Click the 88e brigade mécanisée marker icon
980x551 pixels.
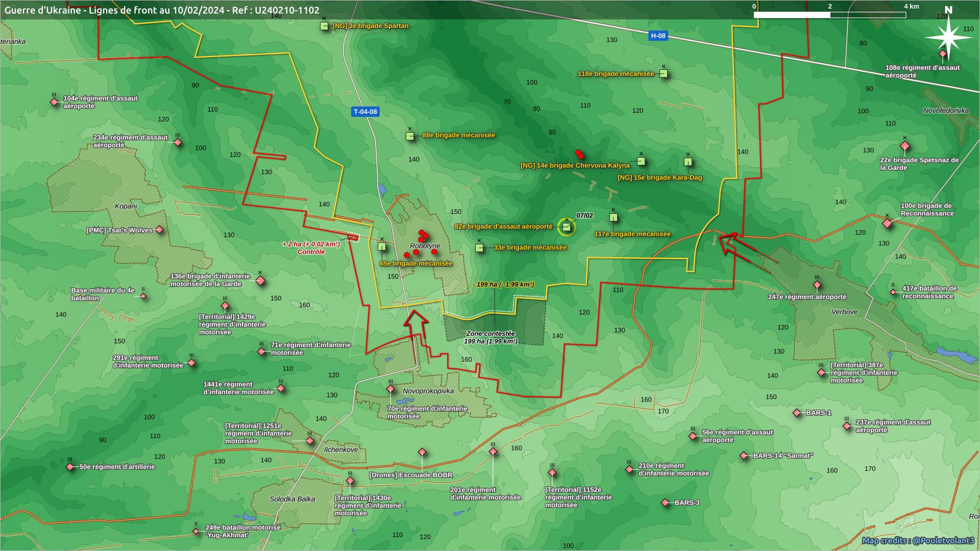pyautogui.click(x=410, y=136)
